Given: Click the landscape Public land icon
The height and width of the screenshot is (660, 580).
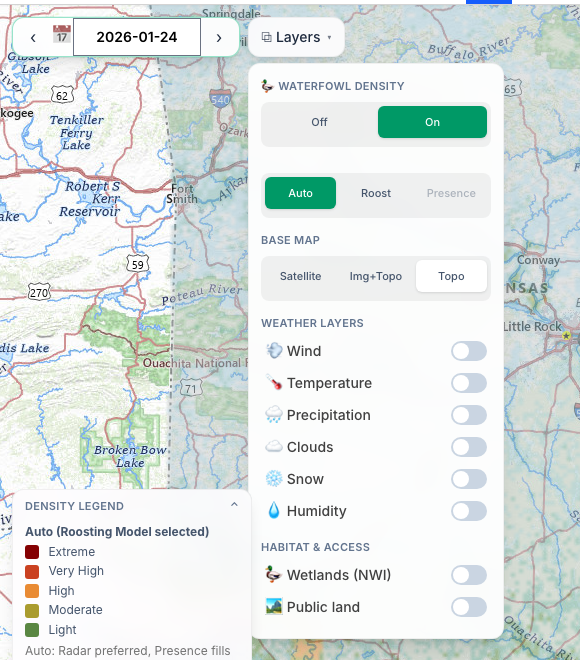Looking at the screenshot, I should (x=274, y=607).
